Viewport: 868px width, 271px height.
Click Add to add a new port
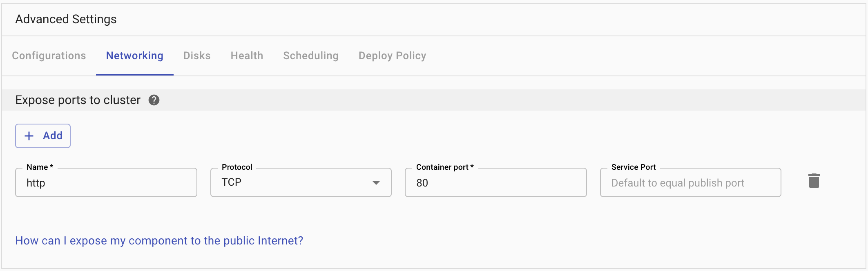pyautogui.click(x=43, y=136)
